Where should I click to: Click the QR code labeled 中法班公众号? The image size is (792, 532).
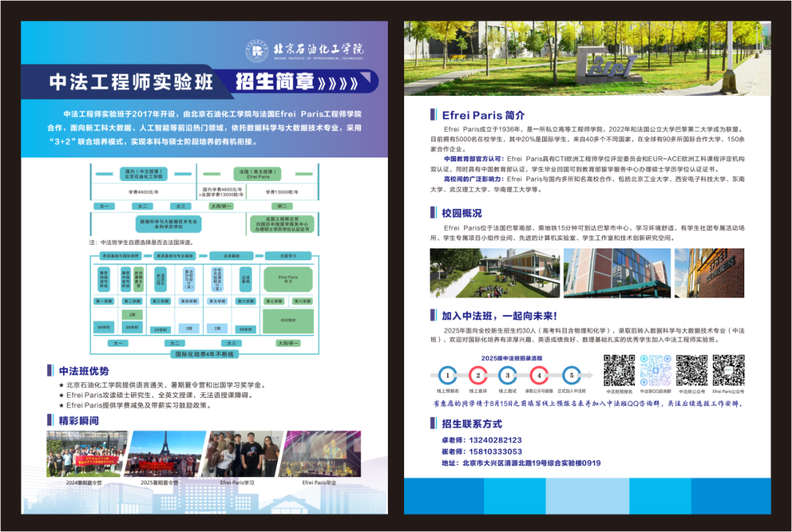[692, 371]
